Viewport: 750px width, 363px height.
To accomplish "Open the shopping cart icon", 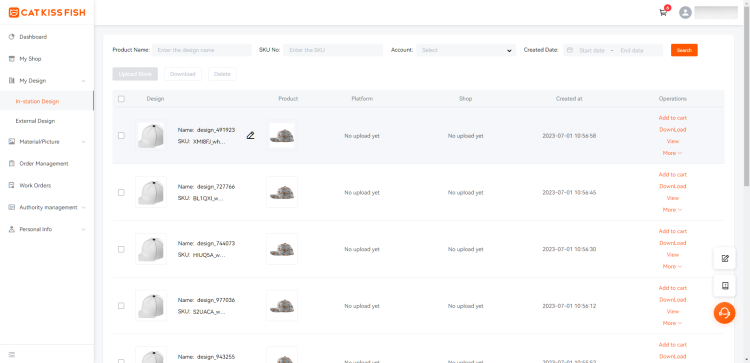I will pyautogui.click(x=663, y=12).
